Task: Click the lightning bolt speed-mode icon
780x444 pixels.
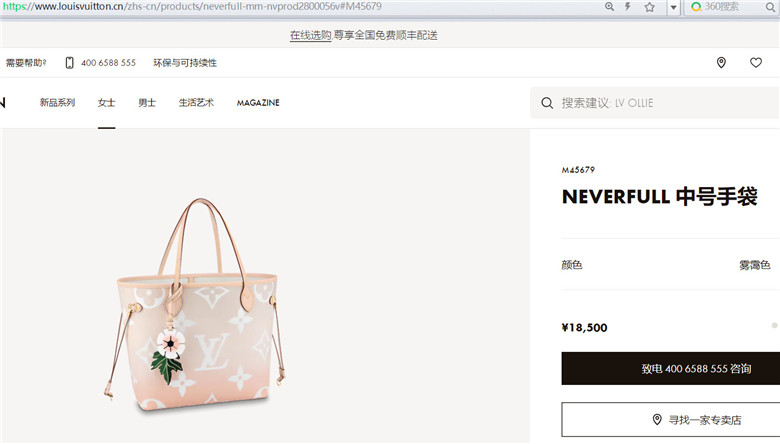Action: pos(628,6)
